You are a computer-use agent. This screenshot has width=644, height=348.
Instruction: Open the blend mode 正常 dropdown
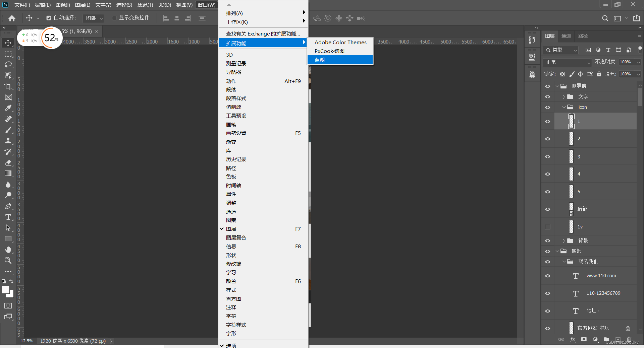[568, 62]
